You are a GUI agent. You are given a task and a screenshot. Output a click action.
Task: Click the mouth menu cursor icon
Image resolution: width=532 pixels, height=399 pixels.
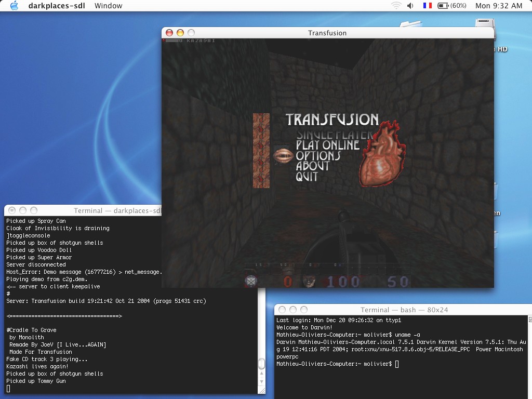(x=283, y=156)
